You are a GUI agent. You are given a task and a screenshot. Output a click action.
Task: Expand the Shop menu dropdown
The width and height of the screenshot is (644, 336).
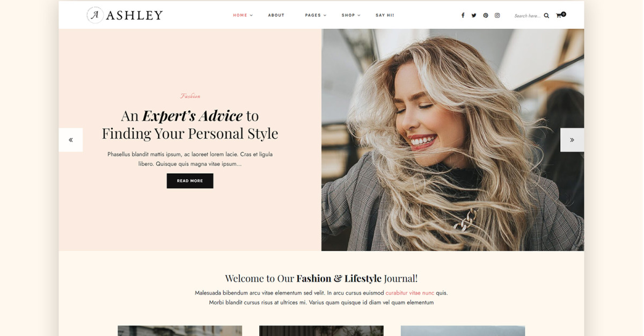point(351,15)
